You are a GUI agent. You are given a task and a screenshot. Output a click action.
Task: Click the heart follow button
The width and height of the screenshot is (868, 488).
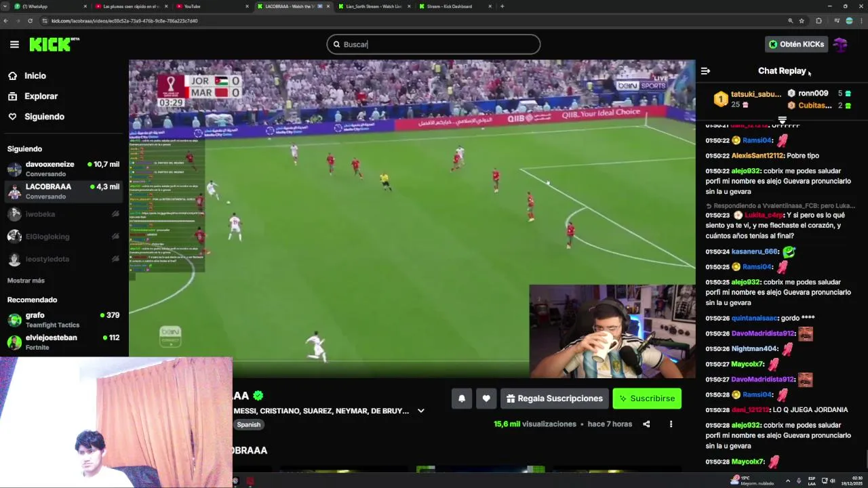tap(486, 399)
